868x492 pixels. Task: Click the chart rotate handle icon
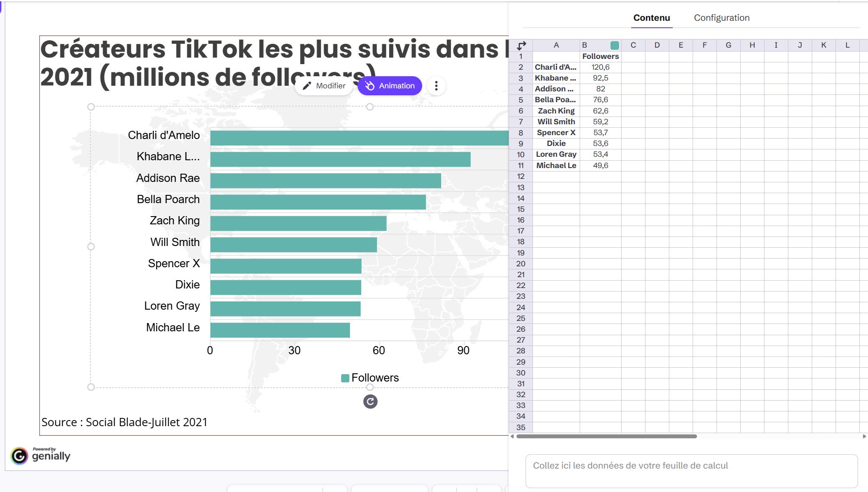click(370, 402)
